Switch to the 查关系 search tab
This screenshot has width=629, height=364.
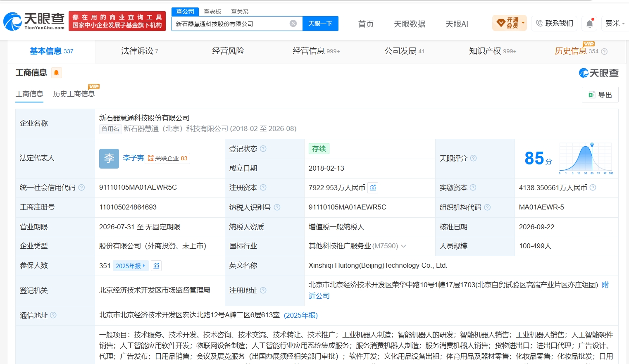(x=240, y=12)
